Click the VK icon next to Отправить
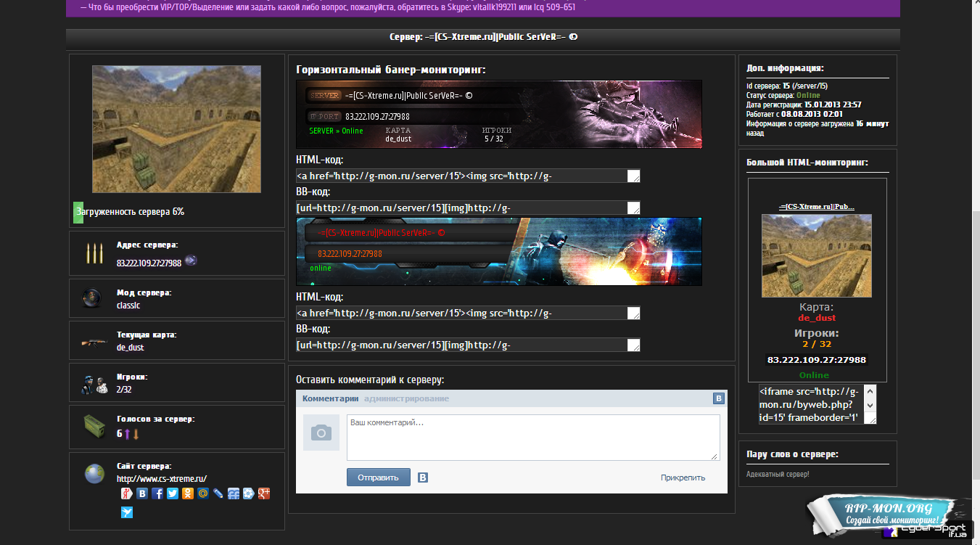The height and width of the screenshot is (545, 980). click(423, 478)
